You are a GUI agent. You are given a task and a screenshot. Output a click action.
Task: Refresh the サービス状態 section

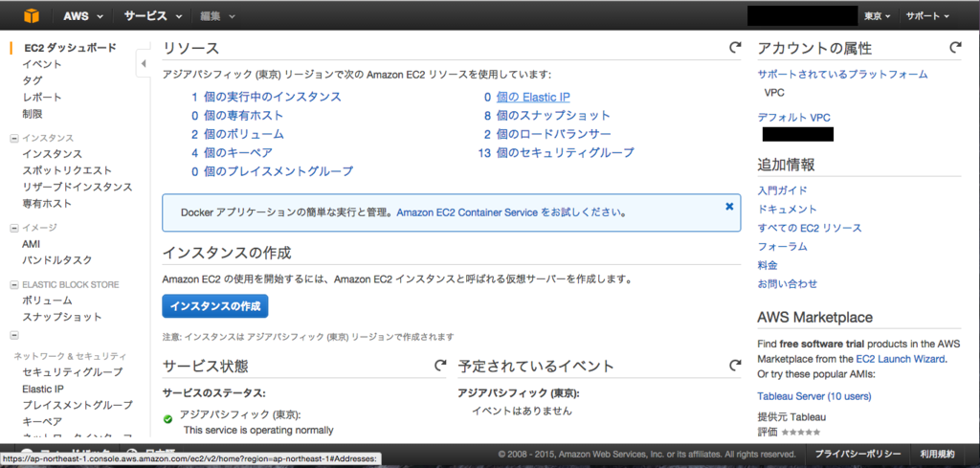click(440, 365)
